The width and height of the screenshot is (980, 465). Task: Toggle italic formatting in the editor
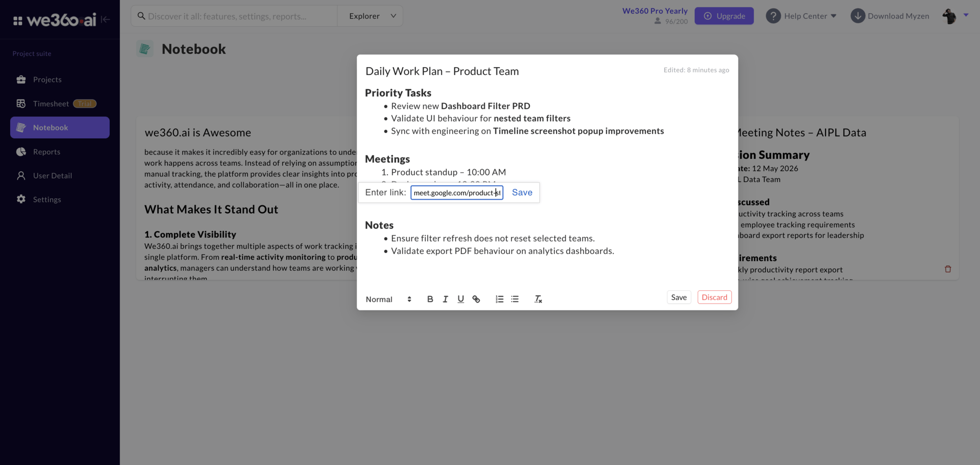click(445, 299)
